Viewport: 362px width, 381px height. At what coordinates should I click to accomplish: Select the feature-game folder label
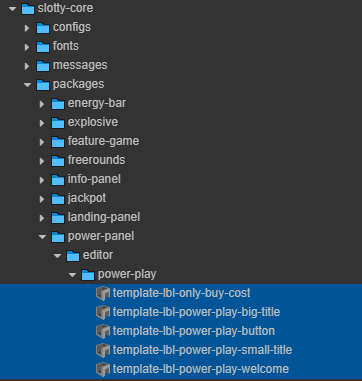[103, 141]
